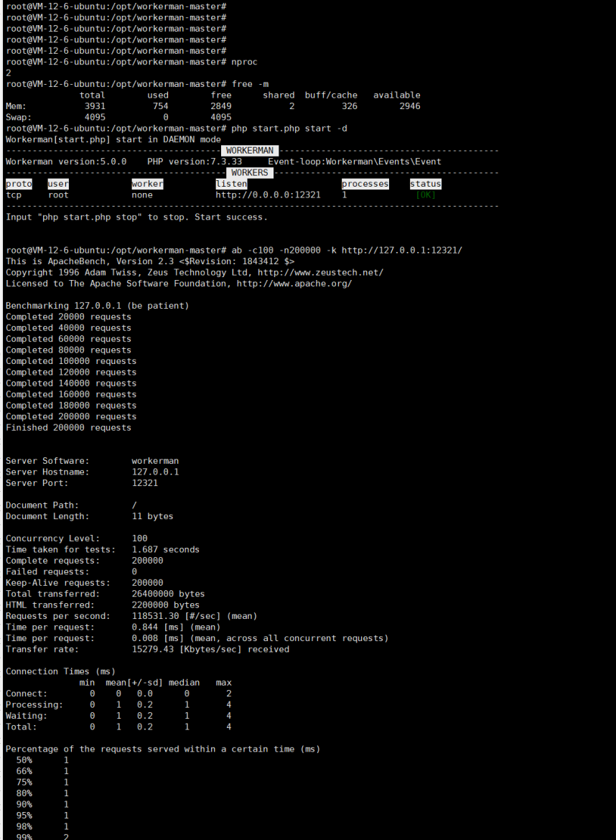Click the 'Percentage of the requests served' heading
The height and width of the screenshot is (840, 616).
pos(163,749)
